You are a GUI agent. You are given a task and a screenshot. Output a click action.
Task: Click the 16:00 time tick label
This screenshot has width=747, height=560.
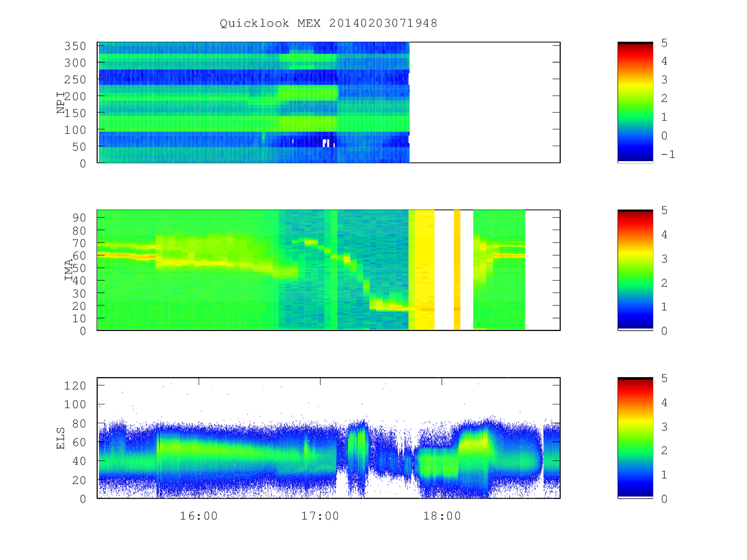click(199, 516)
